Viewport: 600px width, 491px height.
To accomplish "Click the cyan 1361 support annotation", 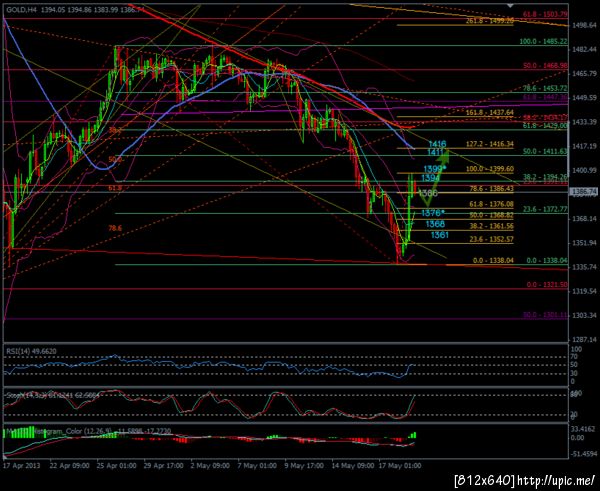I will pos(439,235).
